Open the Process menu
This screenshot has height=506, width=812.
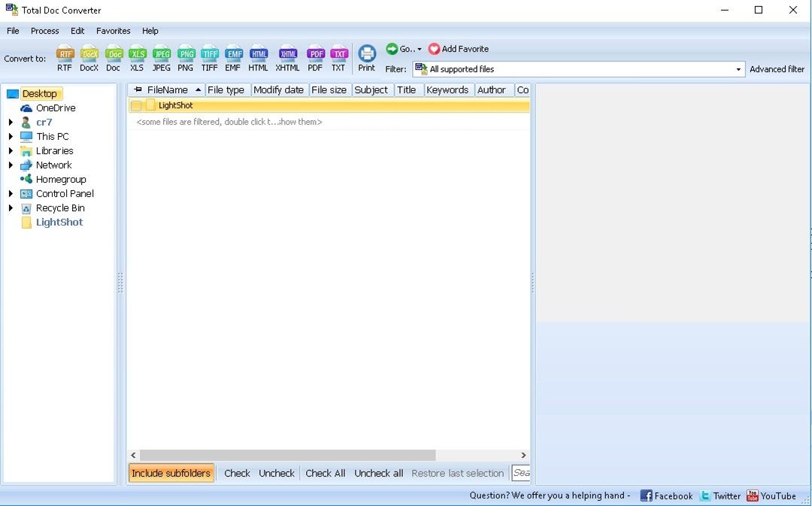point(45,31)
